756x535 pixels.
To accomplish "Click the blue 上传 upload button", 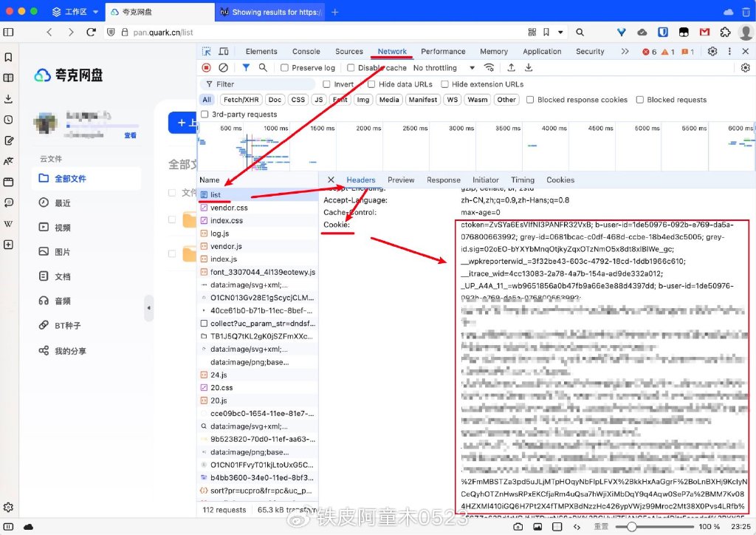I will [182, 123].
